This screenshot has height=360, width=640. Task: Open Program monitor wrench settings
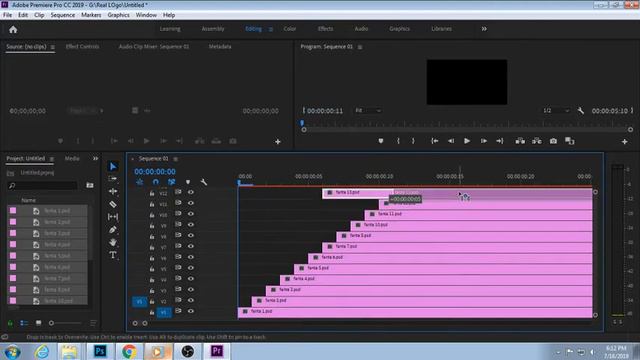(x=580, y=111)
